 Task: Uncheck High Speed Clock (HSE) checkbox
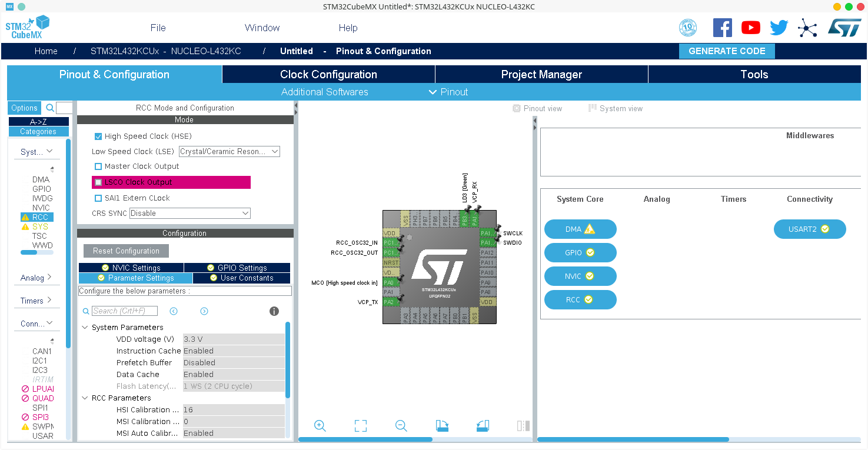click(98, 136)
